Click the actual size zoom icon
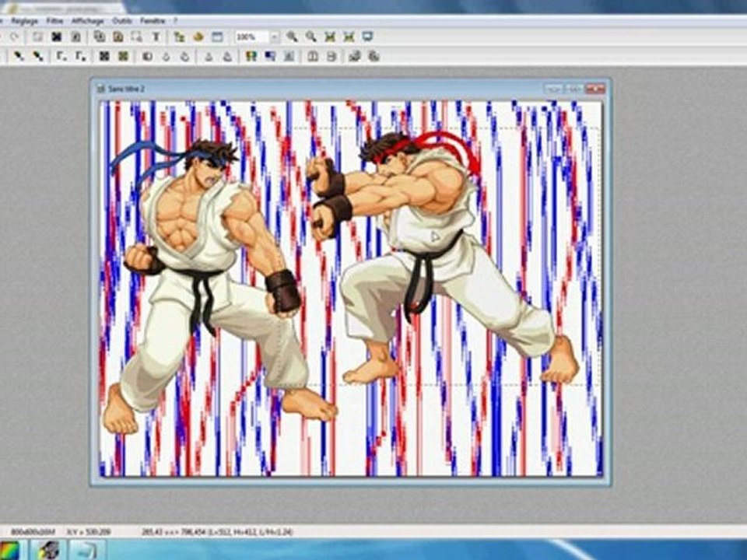747x560 pixels. (330, 37)
